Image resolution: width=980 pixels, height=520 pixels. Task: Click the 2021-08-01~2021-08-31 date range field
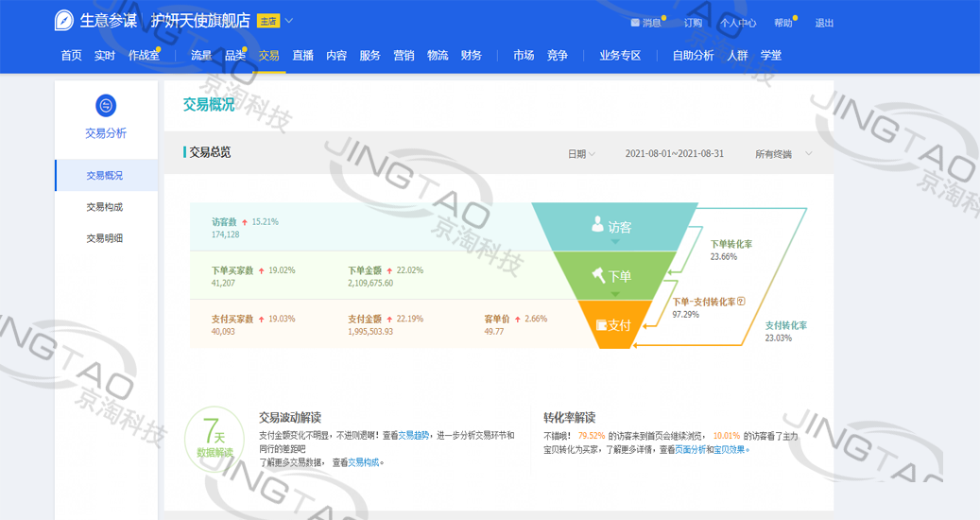pyautogui.click(x=674, y=154)
